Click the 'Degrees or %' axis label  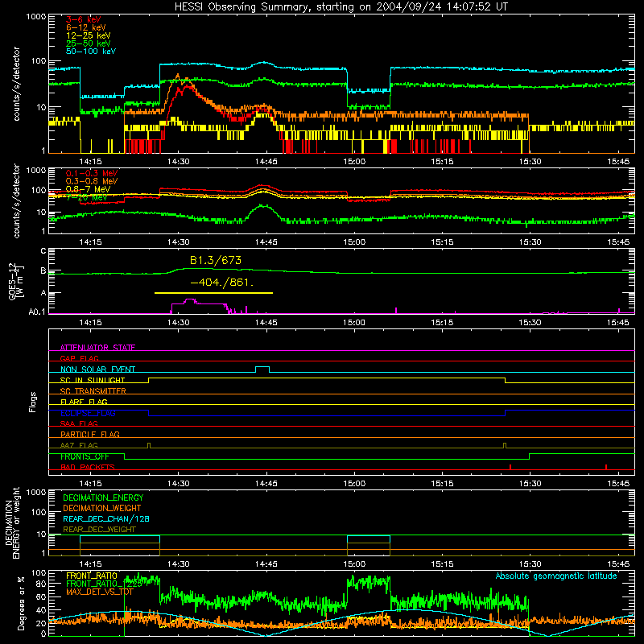click(21, 603)
